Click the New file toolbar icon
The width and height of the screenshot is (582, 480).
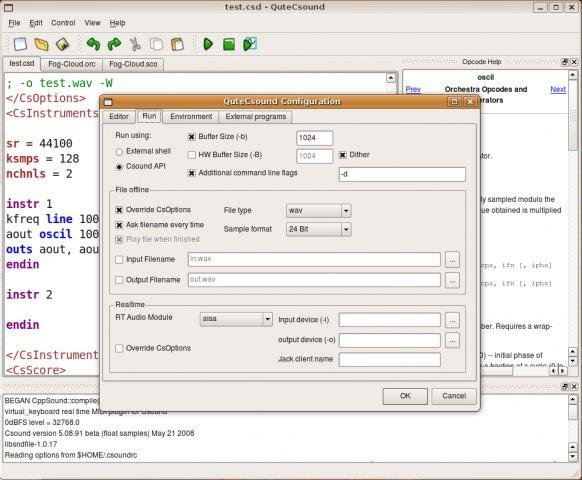point(20,44)
